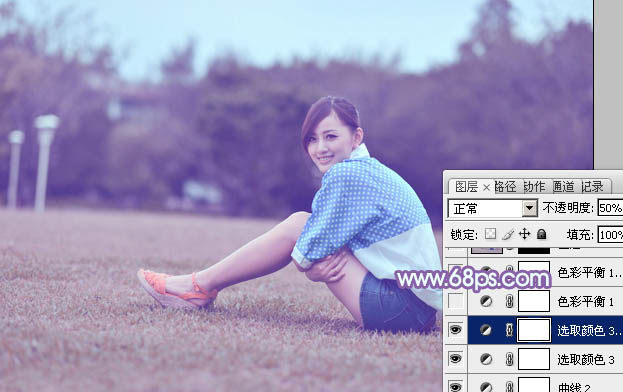
Task: Click mask link icon of 曲线 2
Action: point(509,387)
